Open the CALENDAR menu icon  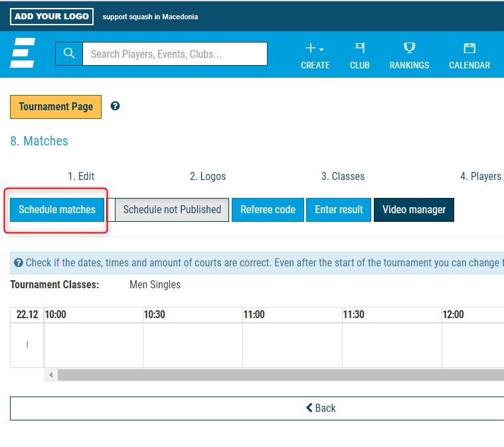coord(469,56)
